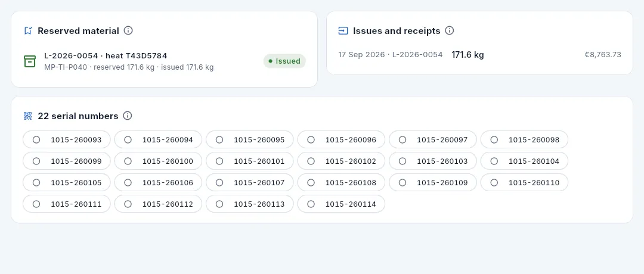Screen dimensions: 644x274
Task: Click the serial numbers QR code icon
Action: click(27, 116)
